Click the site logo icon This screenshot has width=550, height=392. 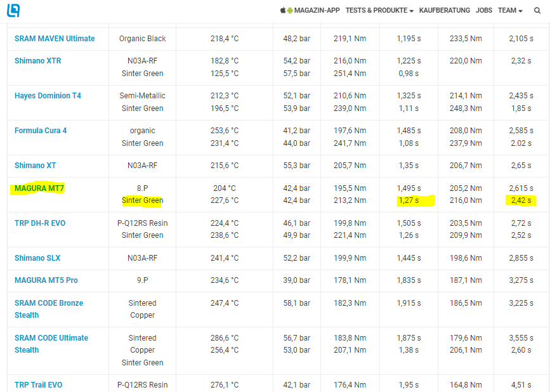click(13, 10)
